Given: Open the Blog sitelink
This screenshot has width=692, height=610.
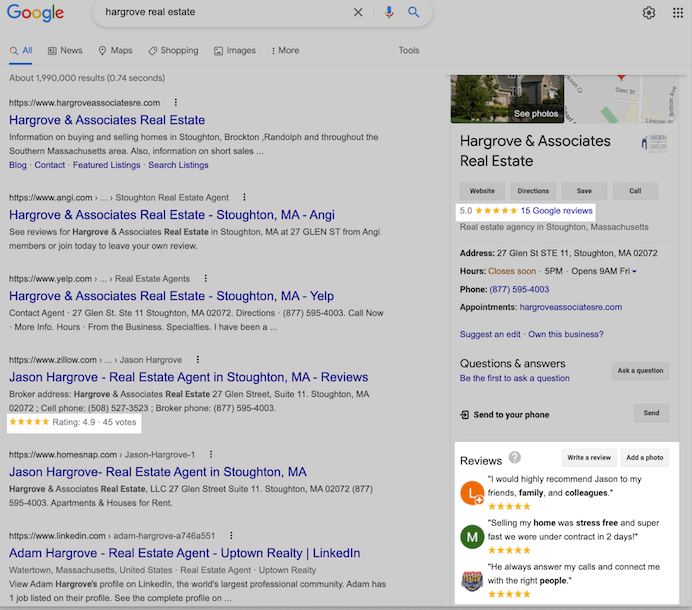Looking at the screenshot, I should pos(18,165).
